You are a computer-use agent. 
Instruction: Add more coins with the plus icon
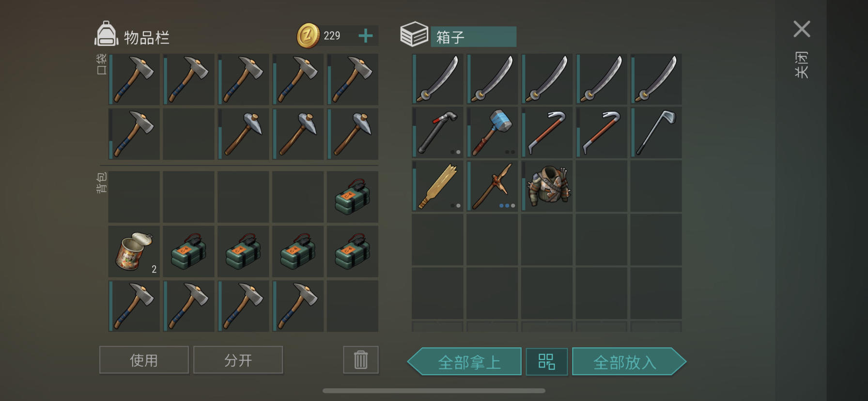point(366,35)
